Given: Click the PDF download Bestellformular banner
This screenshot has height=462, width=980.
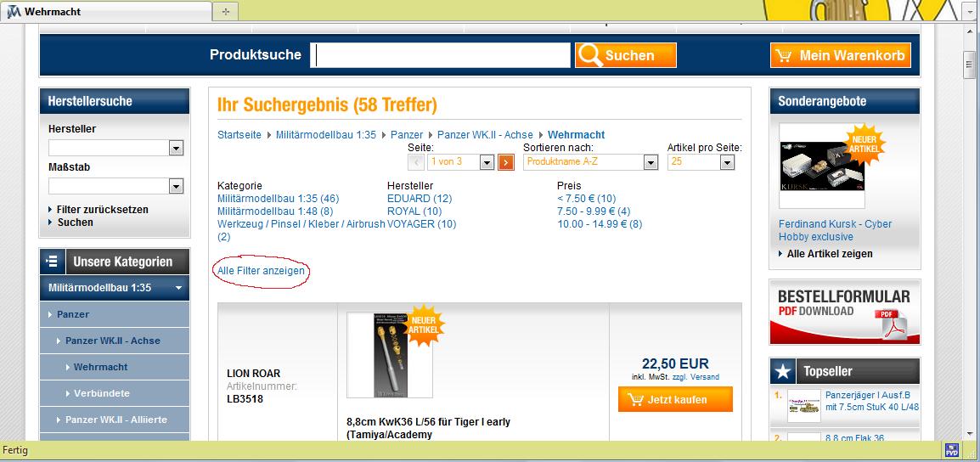Looking at the screenshot, I should coord(844,312).
